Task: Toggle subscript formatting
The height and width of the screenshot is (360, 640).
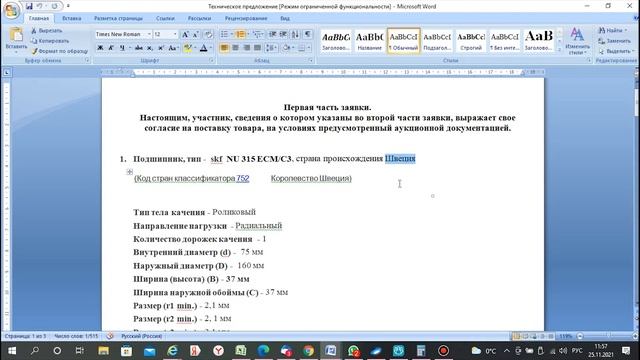Action: pos(150,48)
